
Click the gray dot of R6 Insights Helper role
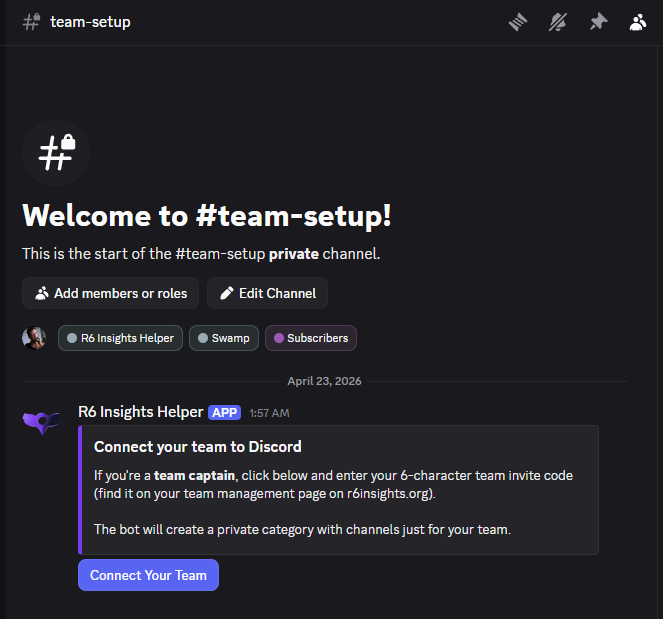pyautogui.click(x=72, y=338)
